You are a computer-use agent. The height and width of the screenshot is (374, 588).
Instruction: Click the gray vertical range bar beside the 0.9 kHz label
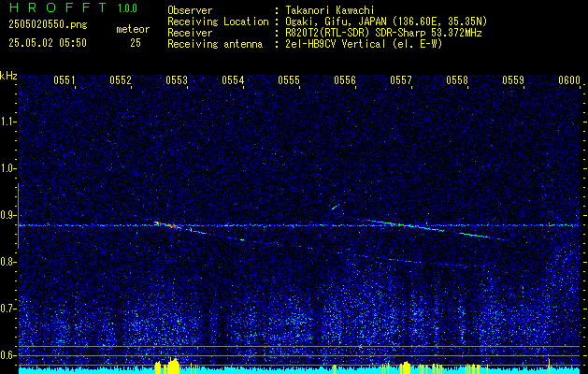18,216
